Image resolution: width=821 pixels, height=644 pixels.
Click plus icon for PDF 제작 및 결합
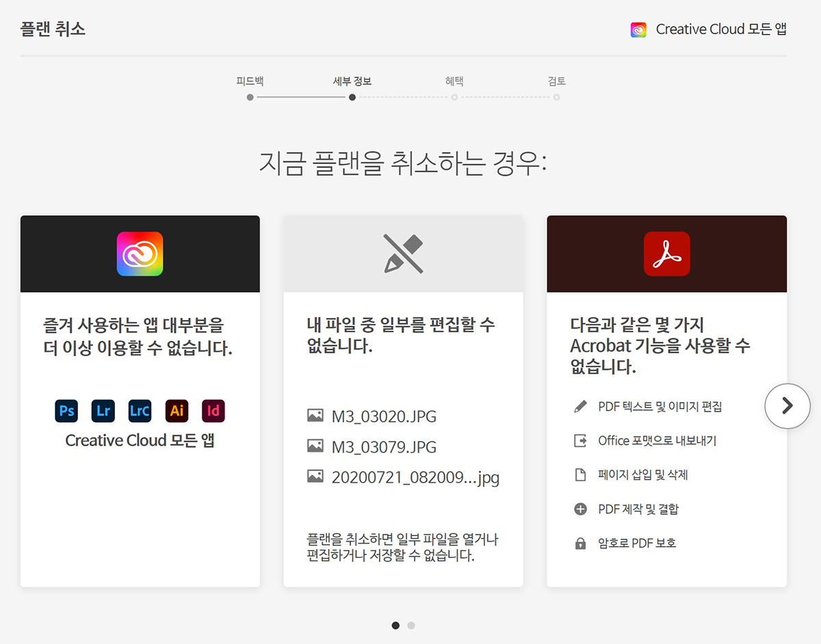(580, 509)
